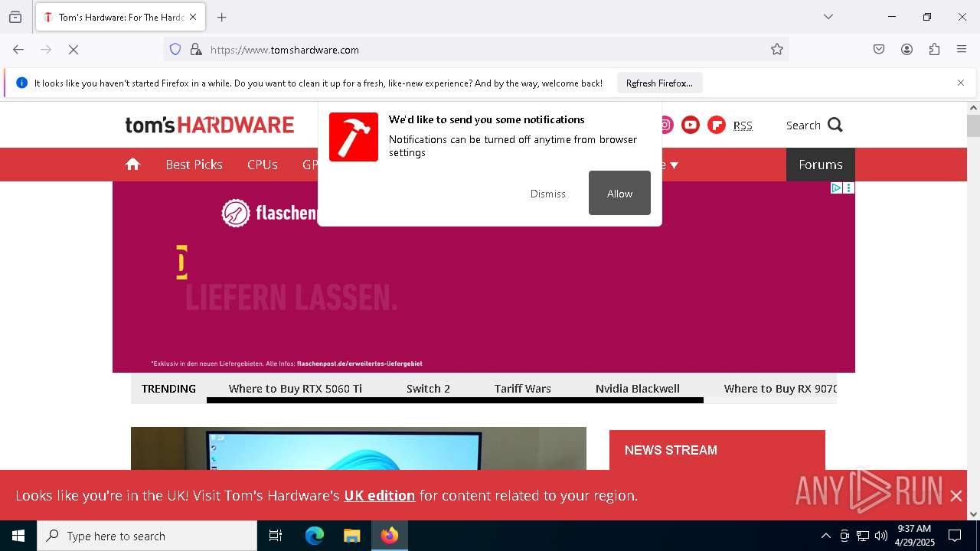980x551 pixels.
Task: Open Firefox account icon
Action: coord(906,50)
